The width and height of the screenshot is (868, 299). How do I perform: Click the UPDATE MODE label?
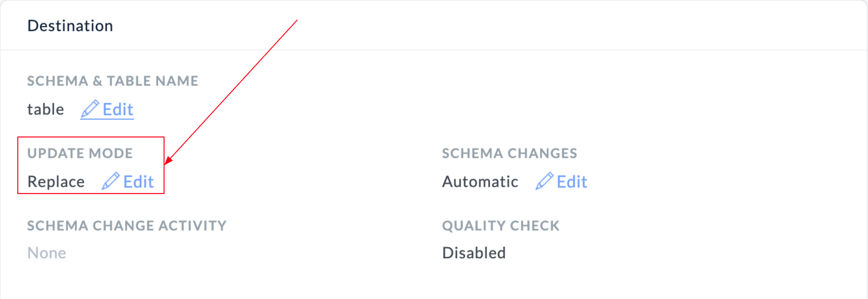point(80,153)
